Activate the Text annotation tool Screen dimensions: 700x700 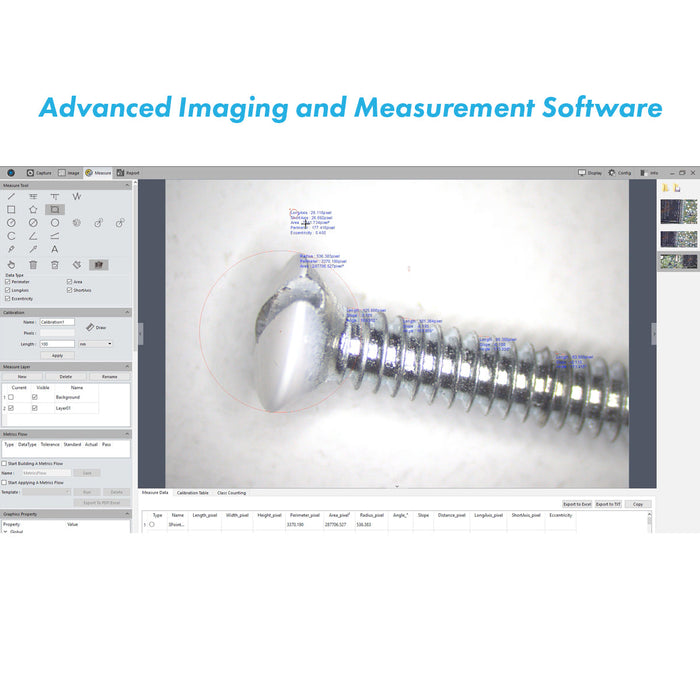(x=55, y=249)
